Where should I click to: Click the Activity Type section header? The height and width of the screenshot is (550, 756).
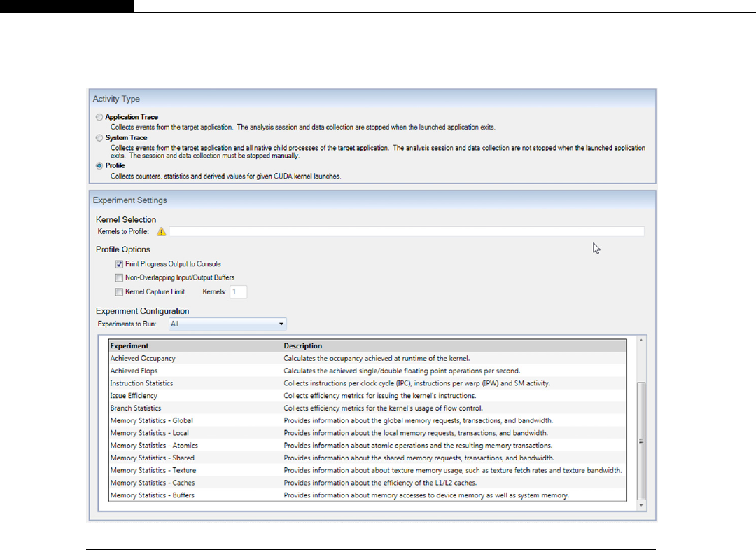tap(372, 99)
